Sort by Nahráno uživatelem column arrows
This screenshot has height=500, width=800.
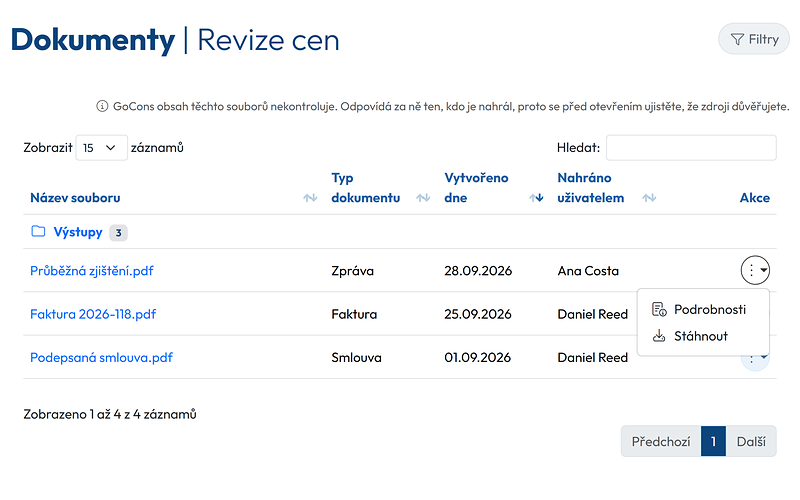pyautogui.click(x=649, y=197)
